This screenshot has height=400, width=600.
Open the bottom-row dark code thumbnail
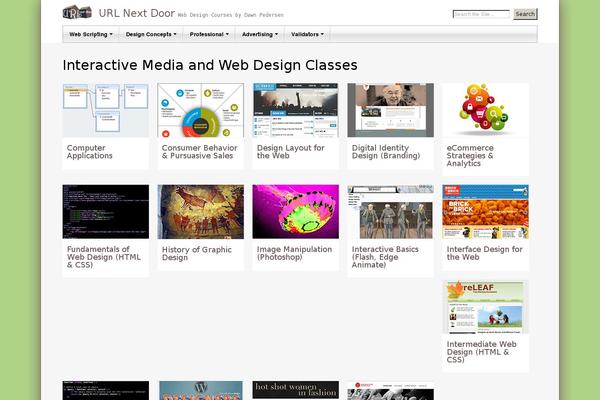[x=106, y=390]
